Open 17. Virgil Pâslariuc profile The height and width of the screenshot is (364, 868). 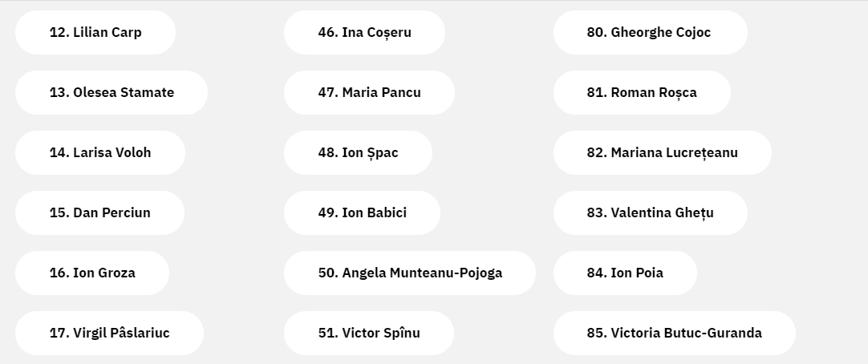pos(109,333)
